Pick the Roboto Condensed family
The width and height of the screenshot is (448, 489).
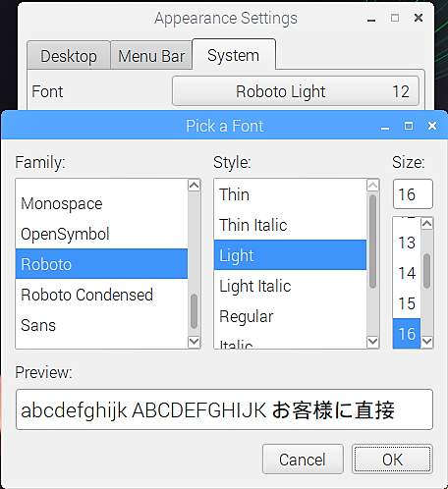(101, 295)
